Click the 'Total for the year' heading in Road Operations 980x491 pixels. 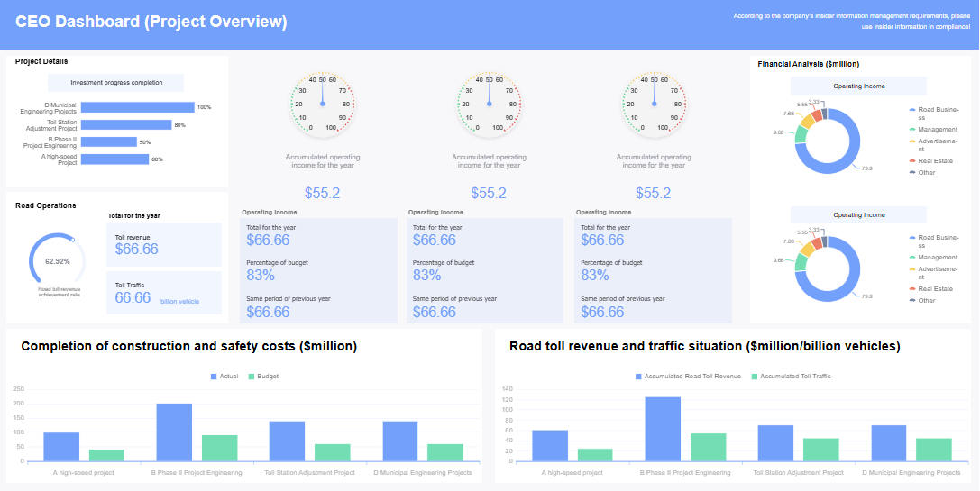click(x=133, y=216)
